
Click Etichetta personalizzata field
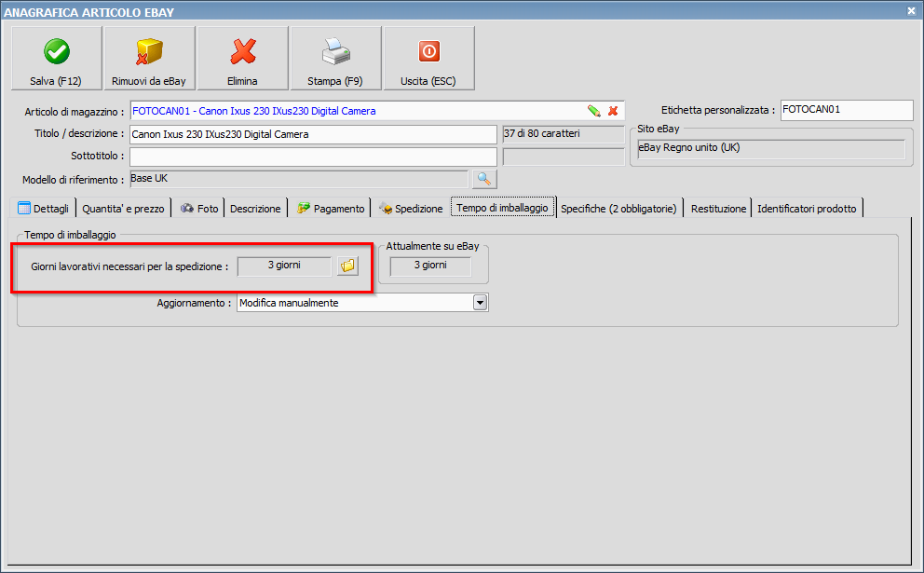847,110
